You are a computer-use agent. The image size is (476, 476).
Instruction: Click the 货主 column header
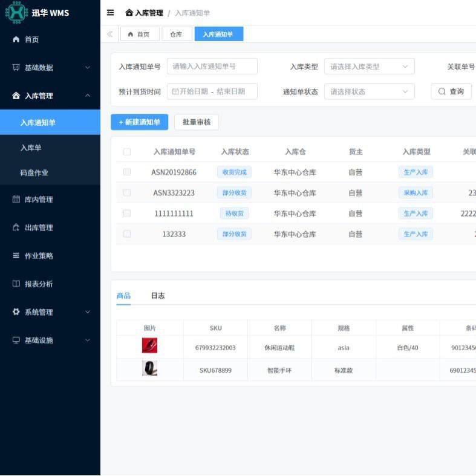(x=356, y=151)
